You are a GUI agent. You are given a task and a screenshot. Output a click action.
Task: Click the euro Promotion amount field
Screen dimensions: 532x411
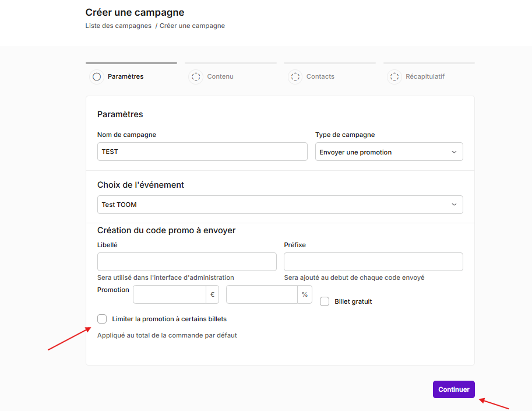coord(170,294)
